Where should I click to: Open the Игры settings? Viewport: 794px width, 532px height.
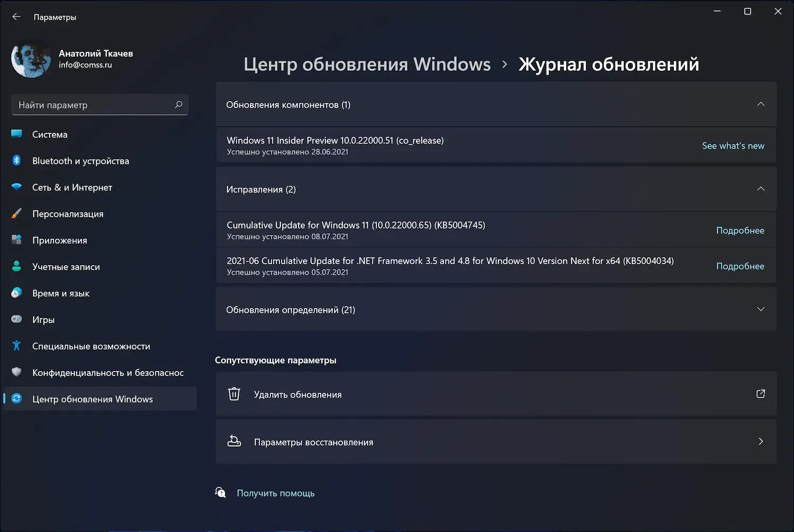(100, 319)
